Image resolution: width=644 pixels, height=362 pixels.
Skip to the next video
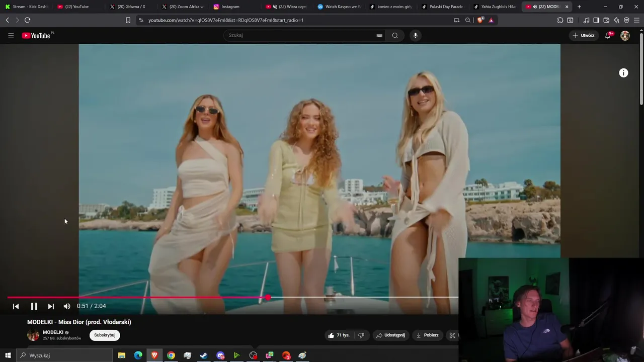[x=51, y=306]
